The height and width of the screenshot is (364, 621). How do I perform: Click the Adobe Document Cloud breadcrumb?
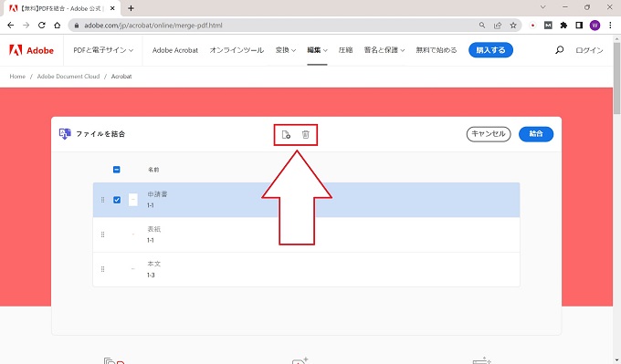pyautogui.click(x=68, y=77)
